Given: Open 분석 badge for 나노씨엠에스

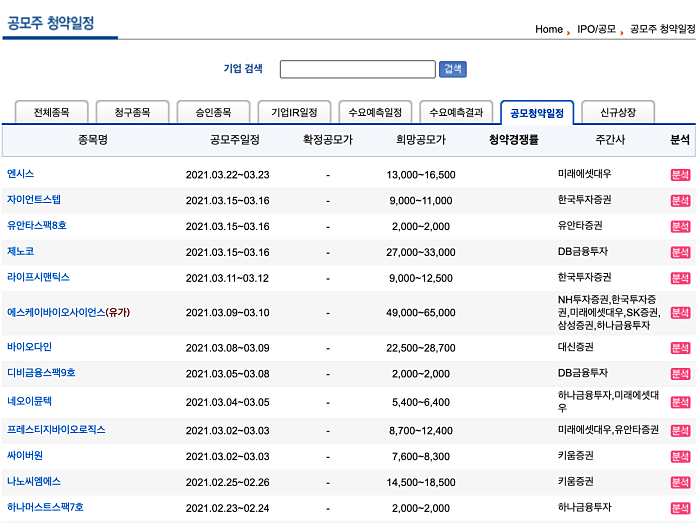Looking at the screenshot, I should [680, 483].
